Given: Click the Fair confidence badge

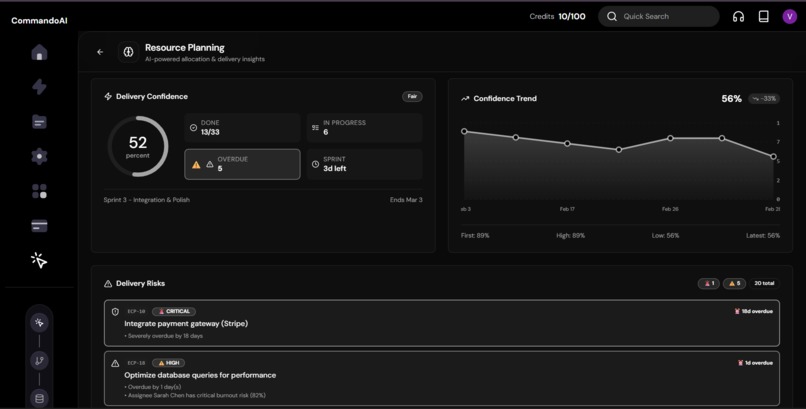Looking at the screenshot, I should [x=412, y=96].
